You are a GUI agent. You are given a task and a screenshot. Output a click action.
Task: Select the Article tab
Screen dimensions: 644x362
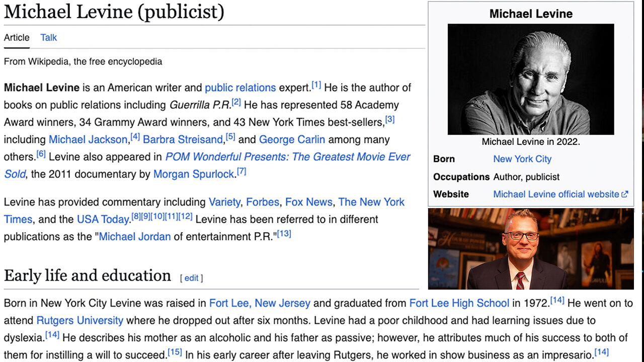click(x=17, y=38)
